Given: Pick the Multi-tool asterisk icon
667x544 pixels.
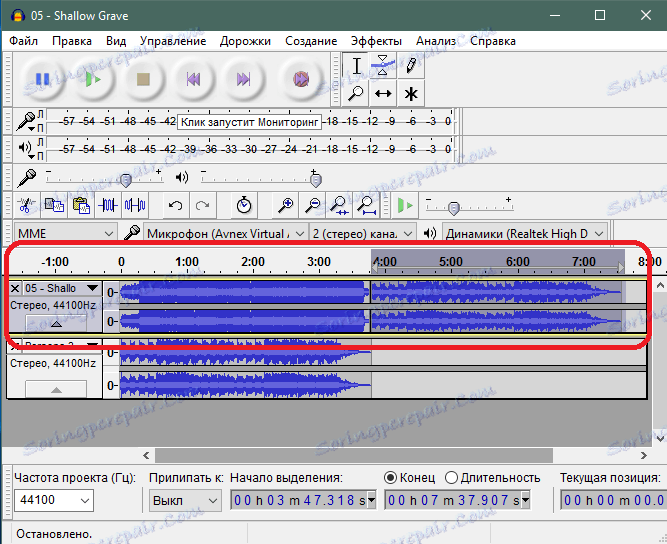Looking at the screenshot, I should point(410,94).
